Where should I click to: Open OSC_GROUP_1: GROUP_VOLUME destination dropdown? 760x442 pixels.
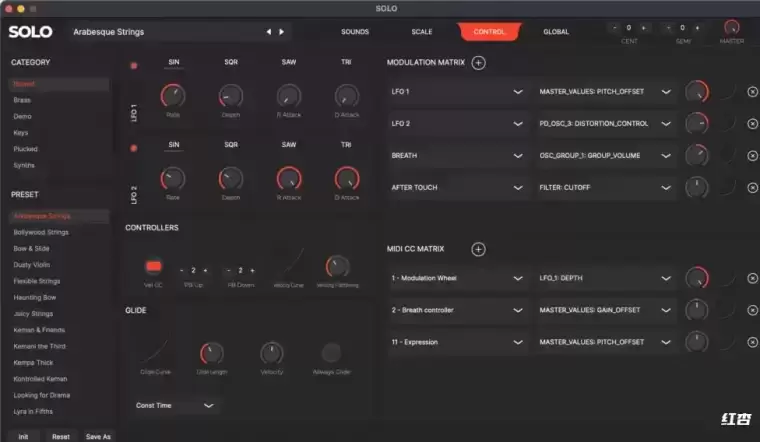605,156
